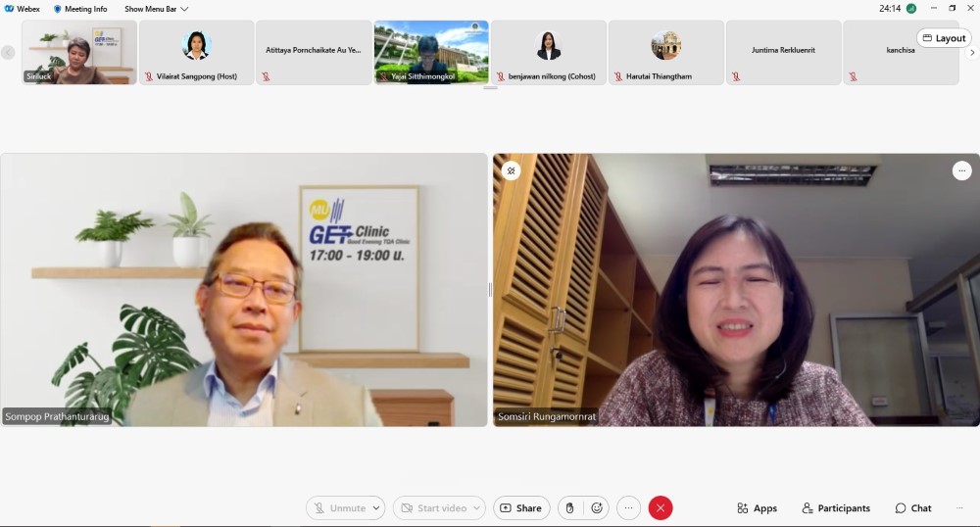
Task: Expand the audio options arrow beside Unmute
Action: click(x=376, y=508)
